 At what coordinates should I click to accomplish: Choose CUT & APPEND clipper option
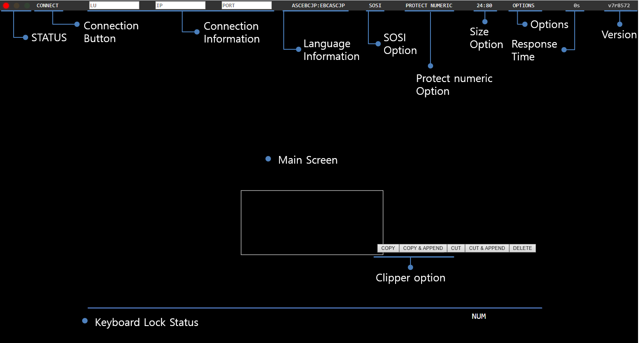[487, 248]
